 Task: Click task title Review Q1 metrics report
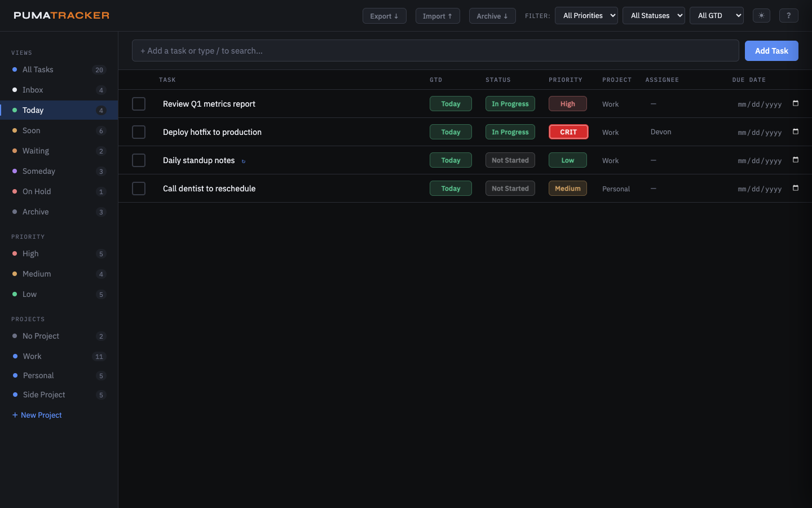pos(209,104)
